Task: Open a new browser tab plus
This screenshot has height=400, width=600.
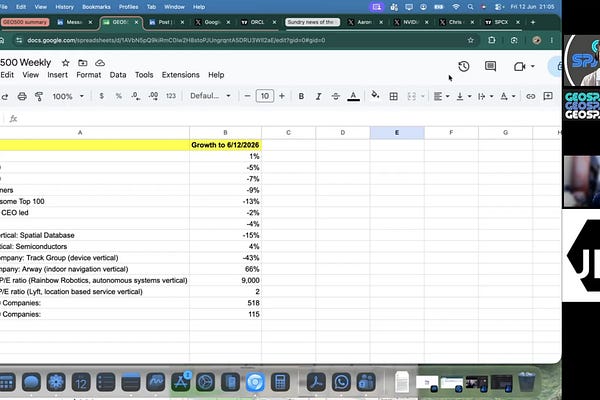Action: pos(533,22)
